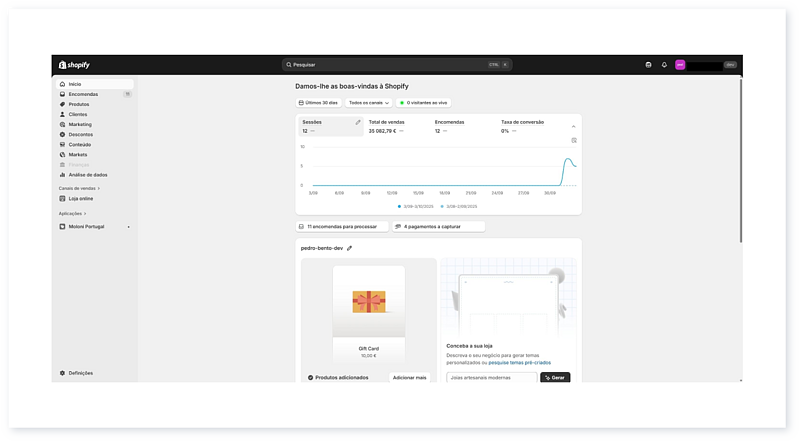Follow the pesquise temas pré-criados link
The height and width of the screenshot is (442, 800).
pyautogui.click(x=533, y=363)
